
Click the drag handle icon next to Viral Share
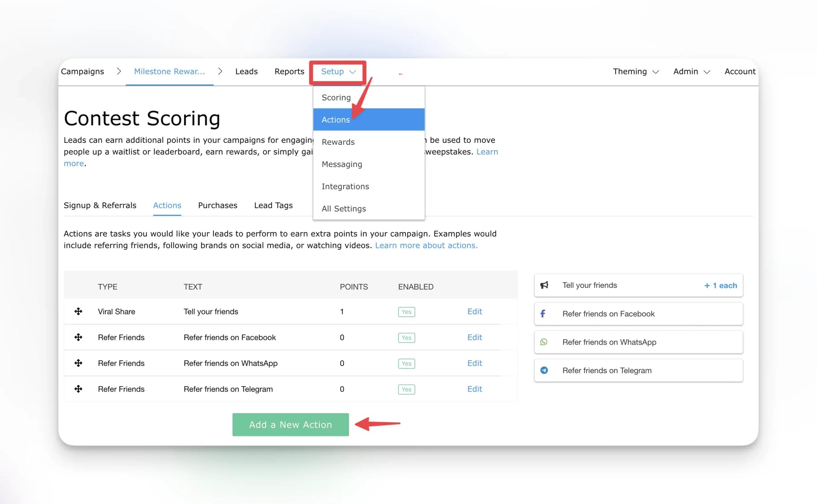pos(79,311)
